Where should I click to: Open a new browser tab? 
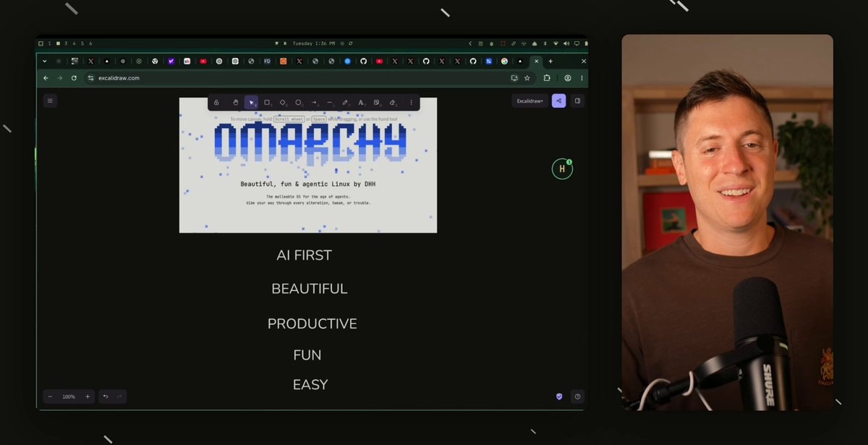tap(550, 62)
